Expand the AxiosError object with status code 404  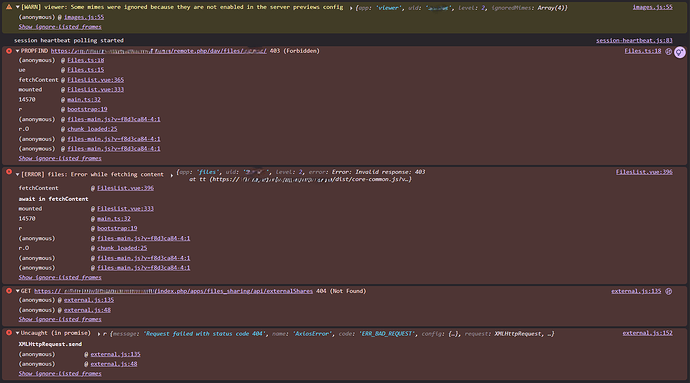coord(99,334)
